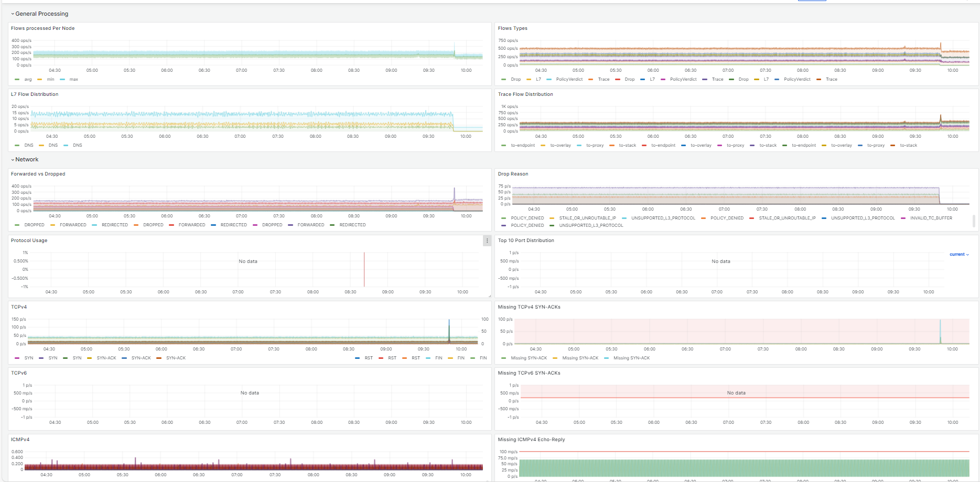Open the Trace Flow Distribution panel title menu
Image resolution: width=980 pixels, height=482 pixels.
coord(525,94)
